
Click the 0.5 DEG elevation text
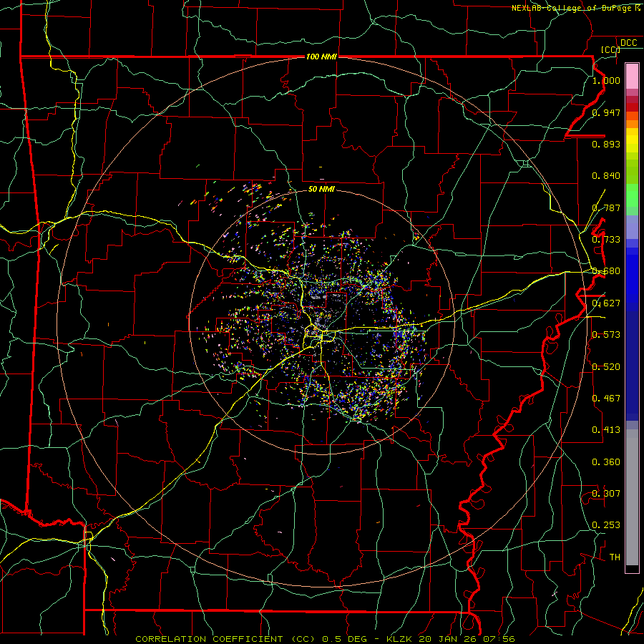(x=344, y=639)
